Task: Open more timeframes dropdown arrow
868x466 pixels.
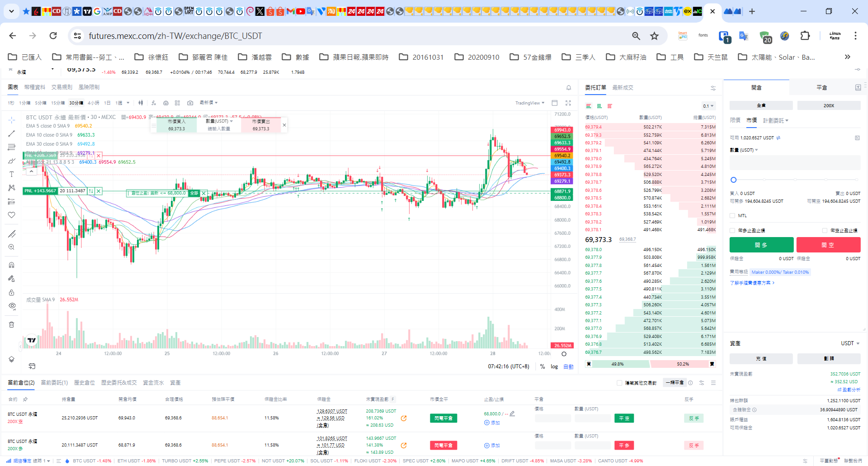Action: (128, 103)
